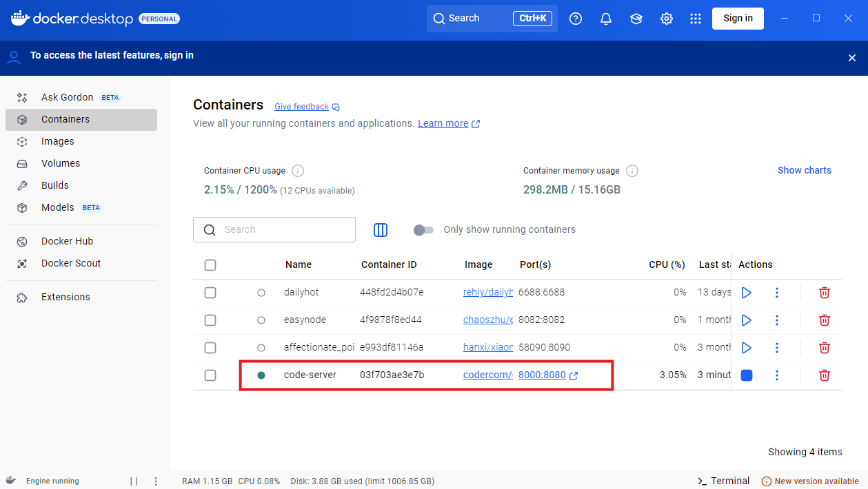Dismiss the sign in banner
Image resolution: width=868 pixels, height=489 pixels.
coord(852,58)
